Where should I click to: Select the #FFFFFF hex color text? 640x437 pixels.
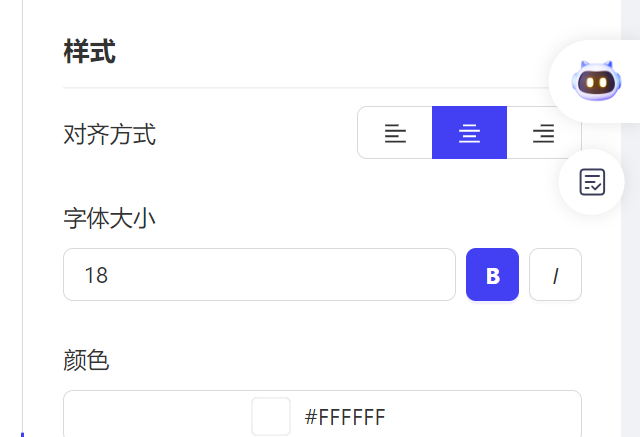point(345,417)
